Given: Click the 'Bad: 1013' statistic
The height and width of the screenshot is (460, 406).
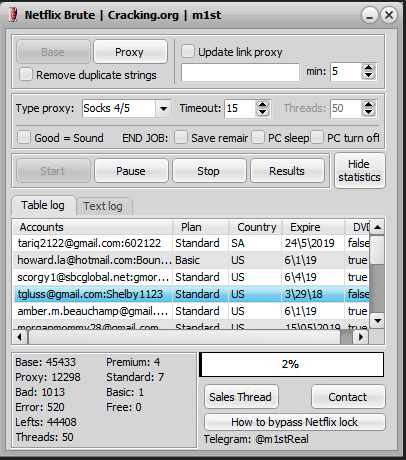Looking at the screenshot, I should click(40, 392).
